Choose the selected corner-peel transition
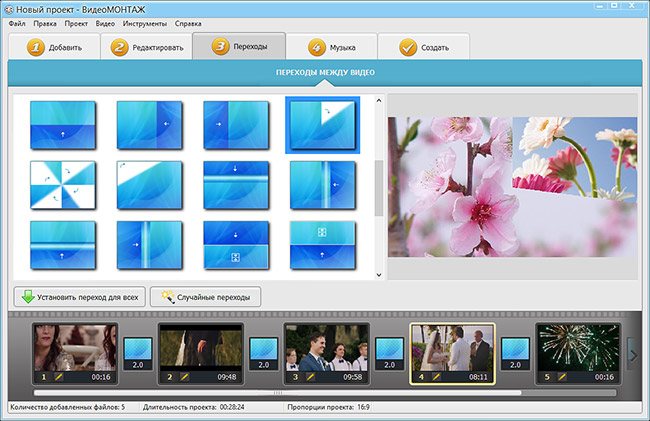This screenshot has width=650, height=421. click(322, 124)
